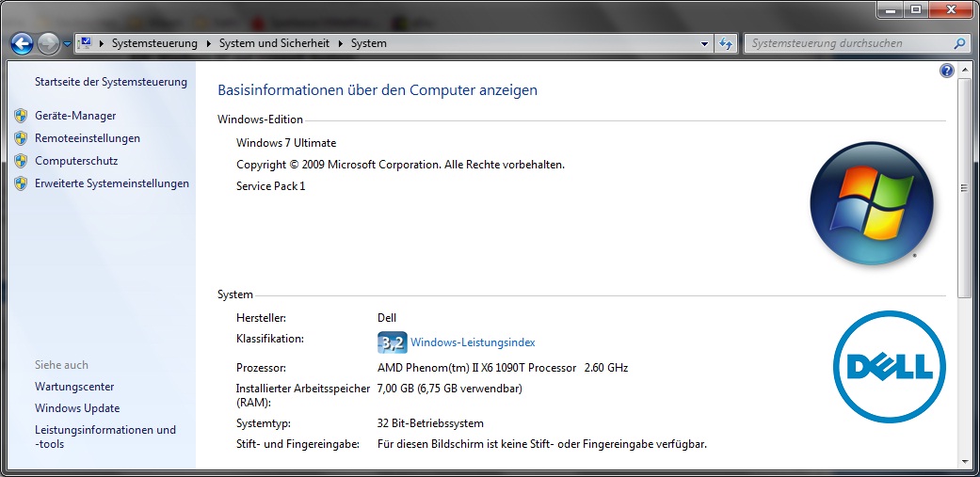
Task: Click the magnifier search icon
Action: (959, 43)
